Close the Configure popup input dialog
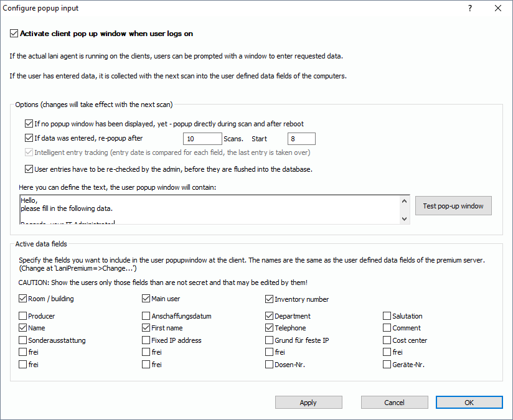This screenshot has height=420, width=513. (498, 9)
